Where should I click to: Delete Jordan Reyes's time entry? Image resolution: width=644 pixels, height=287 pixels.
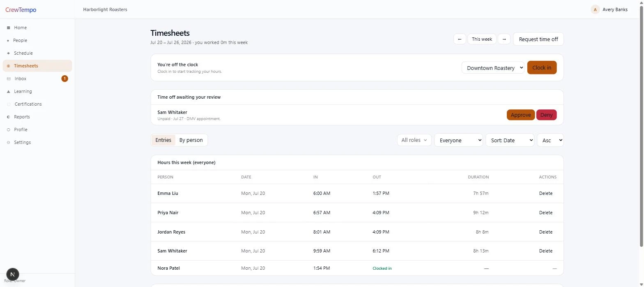pos(546,232)
